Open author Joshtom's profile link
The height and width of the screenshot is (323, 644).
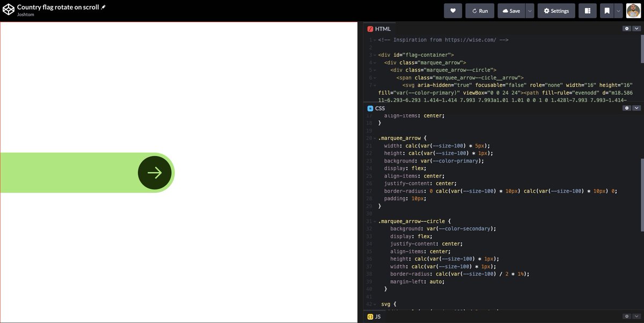(26, 14)
